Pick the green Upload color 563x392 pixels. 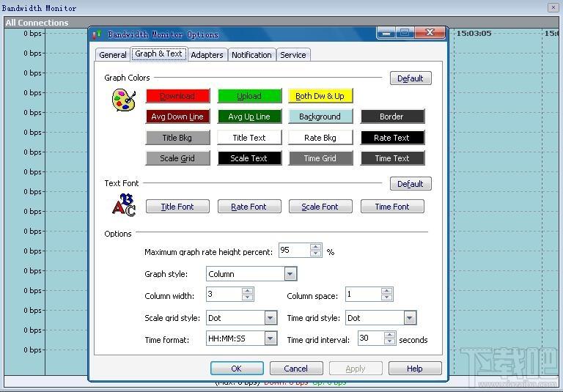(249, 96)
